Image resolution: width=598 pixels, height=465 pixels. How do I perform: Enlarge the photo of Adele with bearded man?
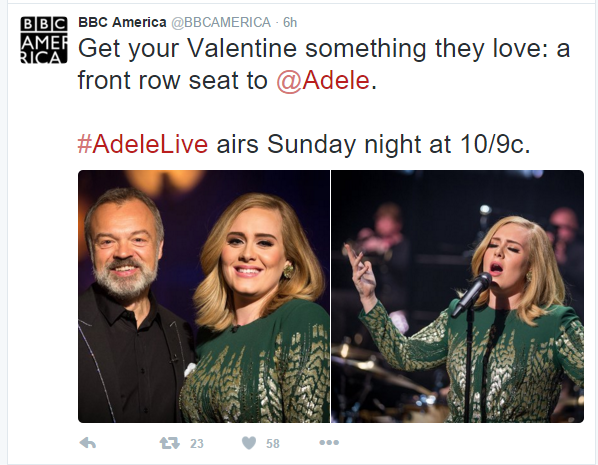[x=204, y=296]
